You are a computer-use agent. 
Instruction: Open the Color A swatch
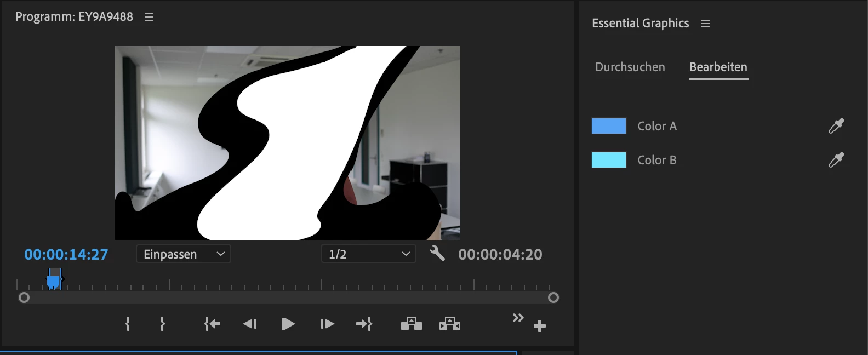(x=609, y=126)
